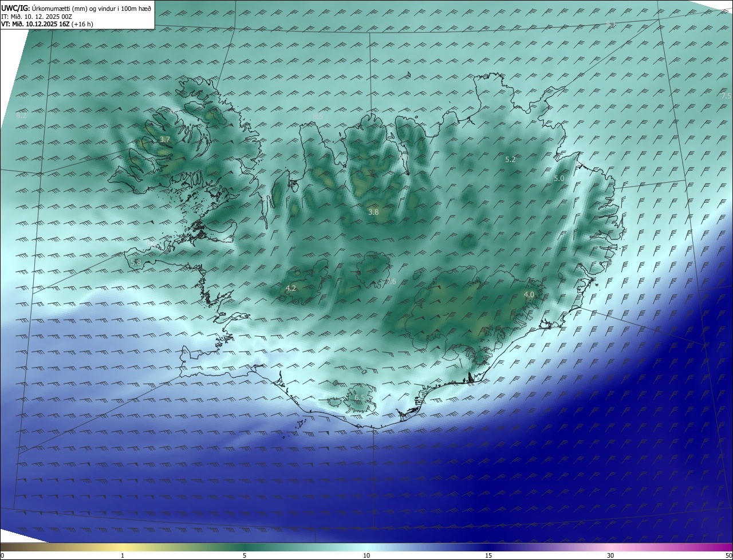The height and width of the screenshot is (560, 733).
Task: Click the 3.7 value label over the Westfjords
Action: pos(165,139)
